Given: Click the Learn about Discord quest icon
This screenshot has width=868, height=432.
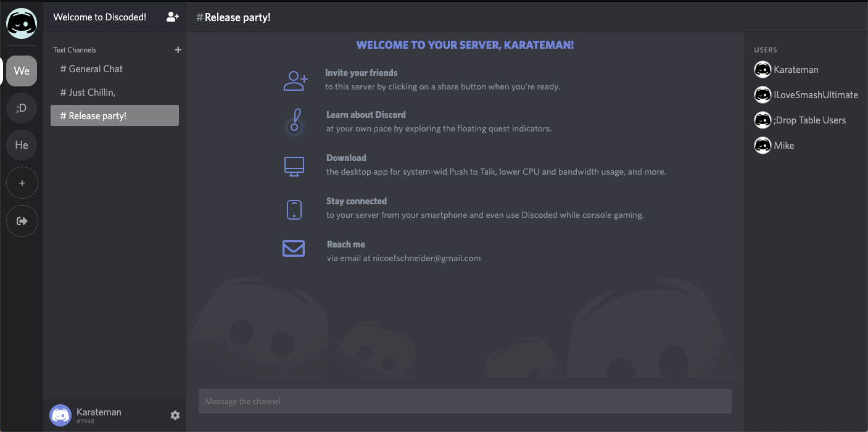Looking at the screenshot, I should click(295, 122).
